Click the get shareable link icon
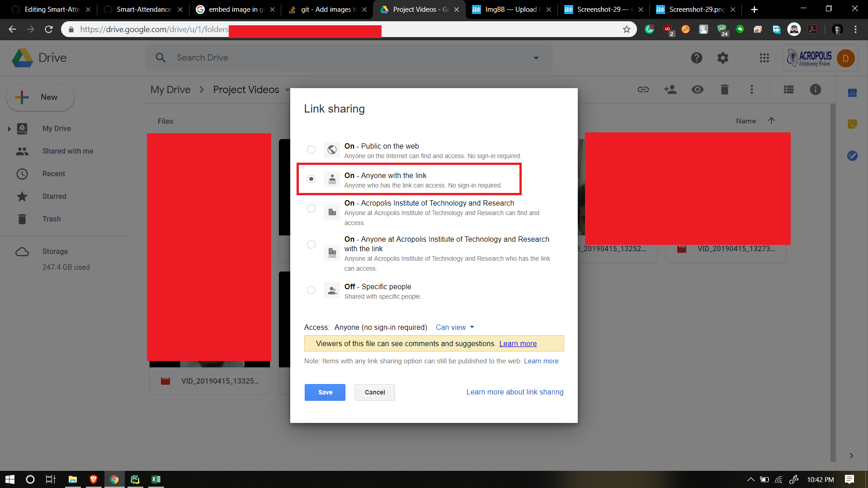Screen dimensions: 868x488 pyautogui.click(x=643, y=89)
